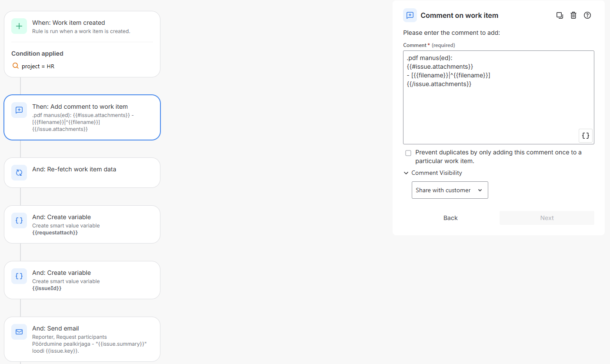Open the Share with customer dropdown
Viewport: 610px width, 364px height.
click(x=450, y=190)
